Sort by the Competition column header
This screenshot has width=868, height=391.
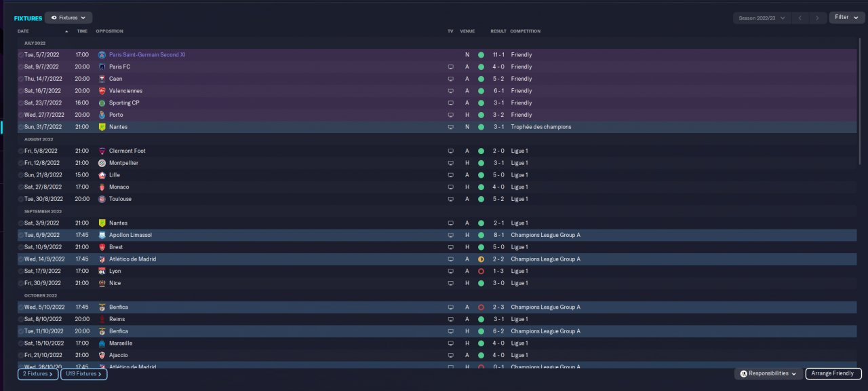(525, 31)
